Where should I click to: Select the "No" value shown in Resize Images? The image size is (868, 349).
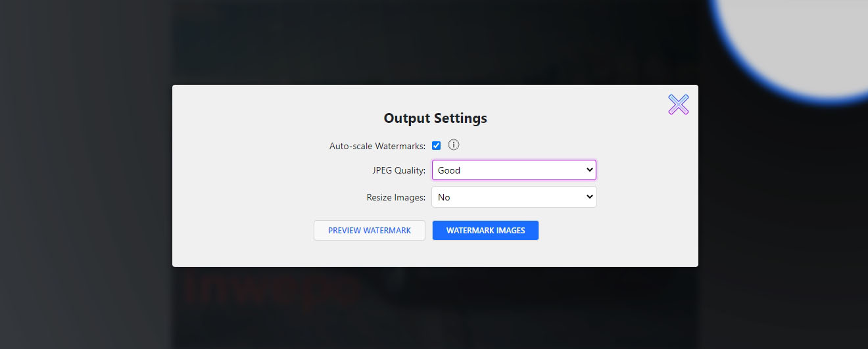(x=445, y=197)
